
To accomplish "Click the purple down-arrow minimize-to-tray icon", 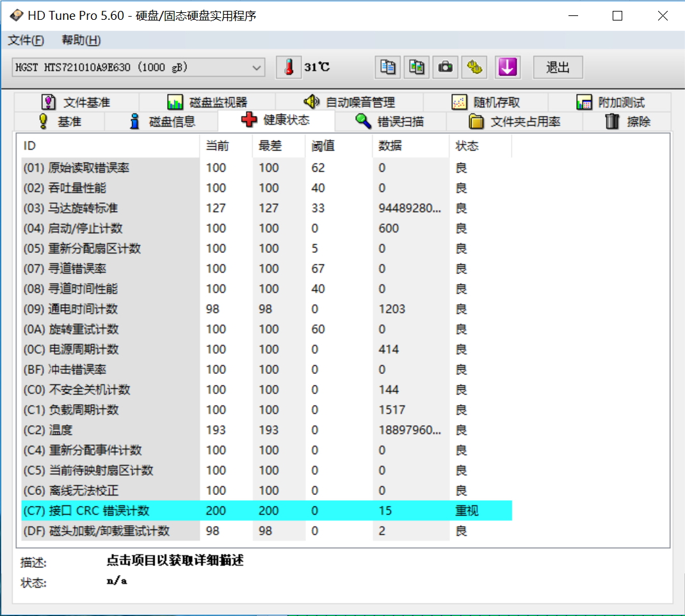I will click(x=507, y=67).
